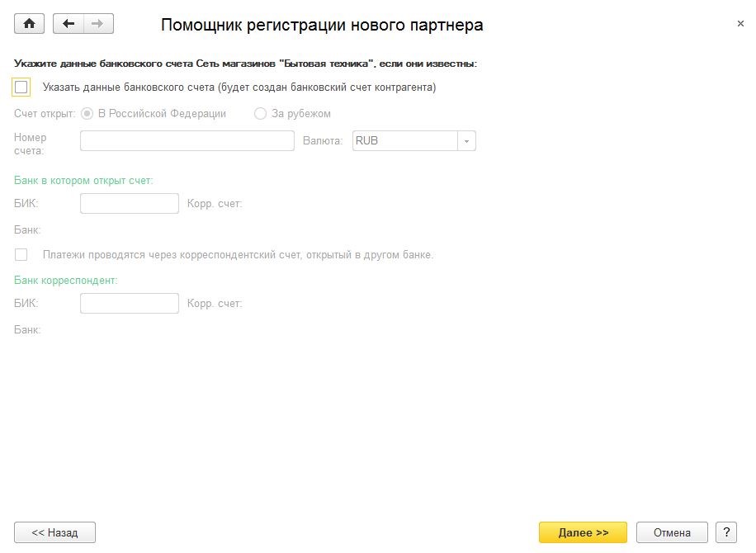Click the "Далее >>" button
This screenshot has width=756, height=553.
tap(583, 532)
